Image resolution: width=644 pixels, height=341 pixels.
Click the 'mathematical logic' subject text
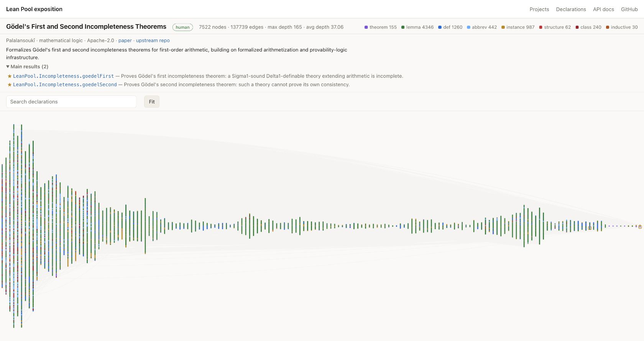(61, 41)
